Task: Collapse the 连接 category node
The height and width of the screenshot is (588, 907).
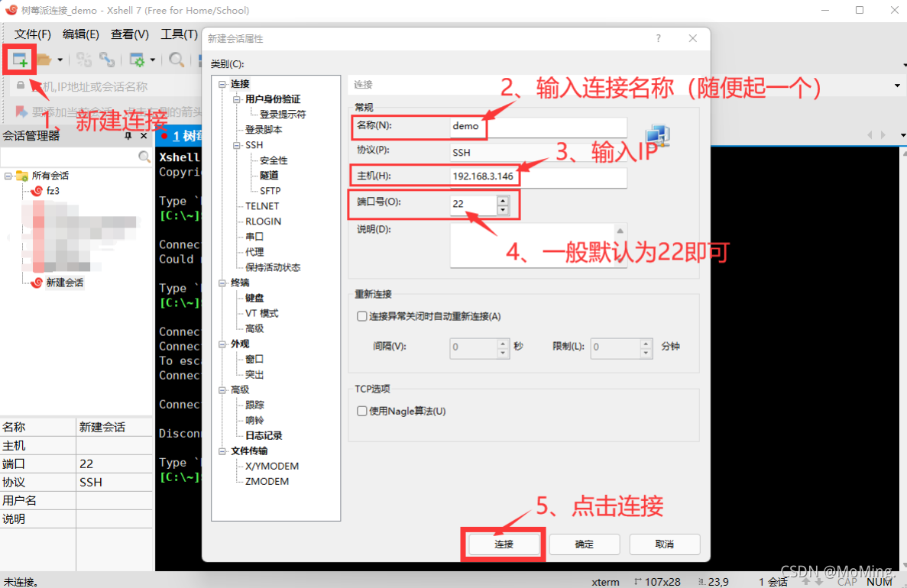Action: point(222,84)
